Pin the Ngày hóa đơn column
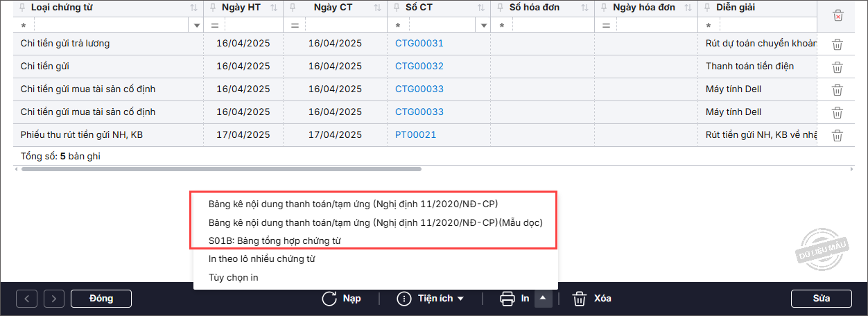 coord(604,8)
